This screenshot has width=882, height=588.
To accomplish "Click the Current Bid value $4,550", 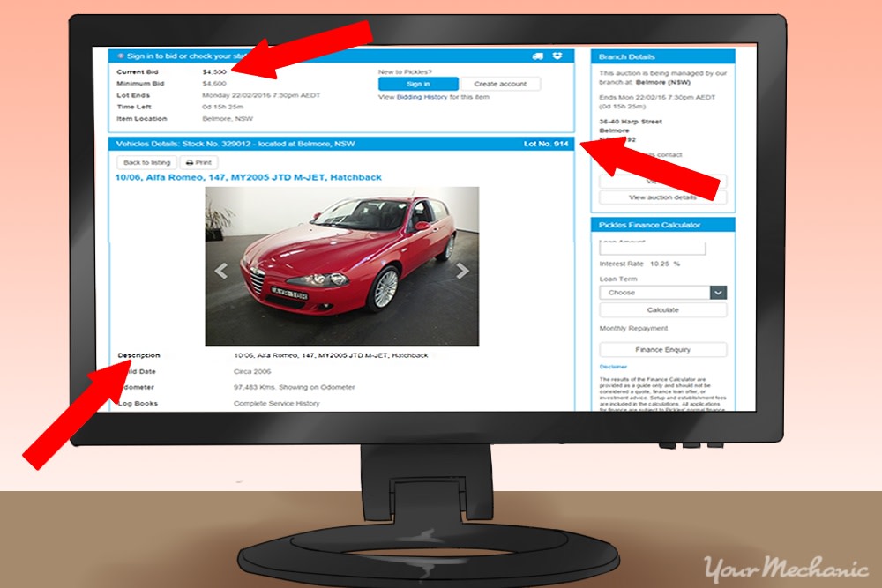I will point(214,72).
